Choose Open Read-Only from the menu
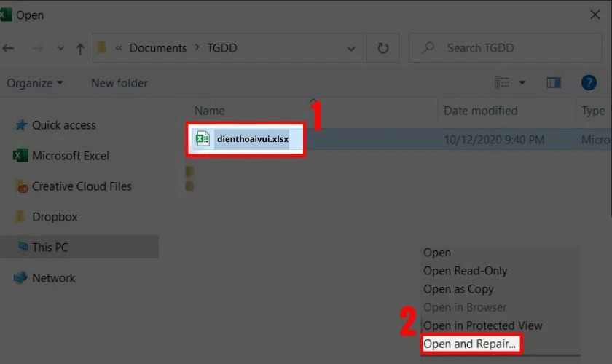The width and height of the screenshot is (612, 364). pyautogui.click(x=466, y=271)
